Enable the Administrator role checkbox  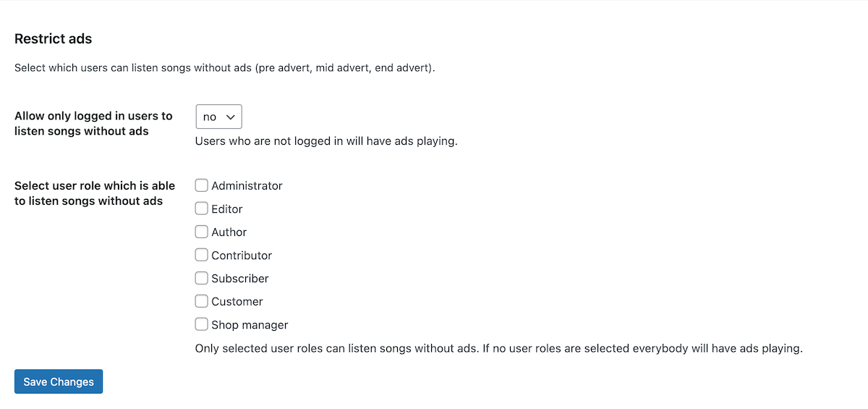click(202, 185)
